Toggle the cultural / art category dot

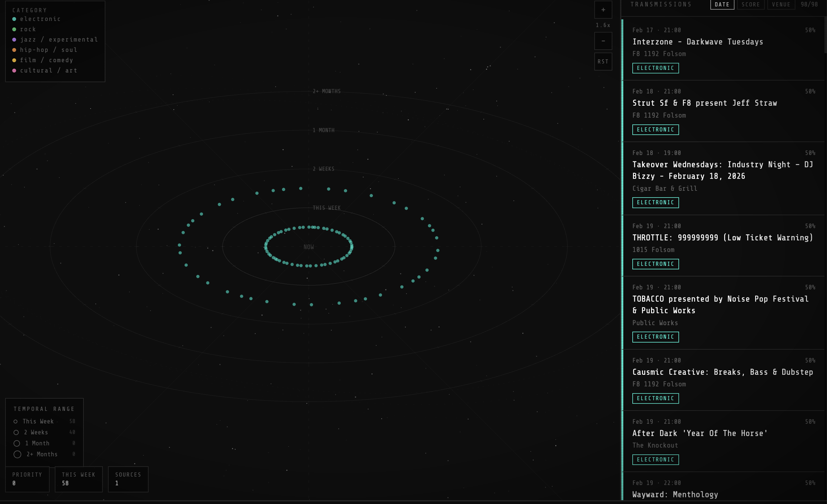tap(14, 71)
